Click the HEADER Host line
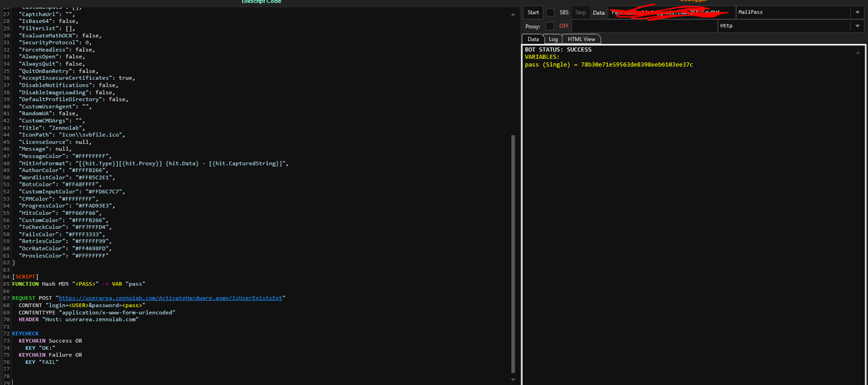868x385 pixels. [79, 319]
